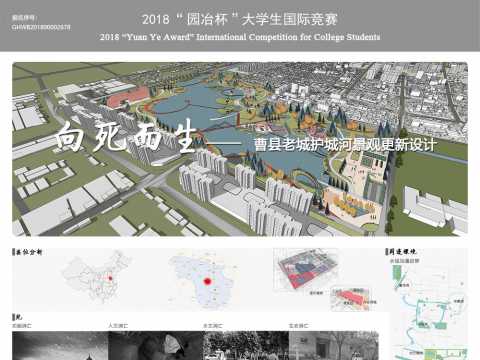Click the 区位分析 section heading
This screenshot has width=480, height=360.
(x=28, y=252)
